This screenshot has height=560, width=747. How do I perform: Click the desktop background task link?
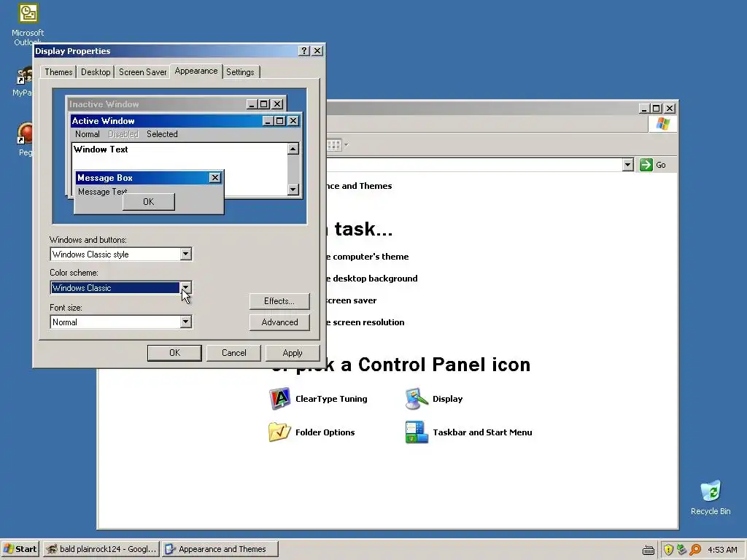pyautogui.click(x=372, y=279)
